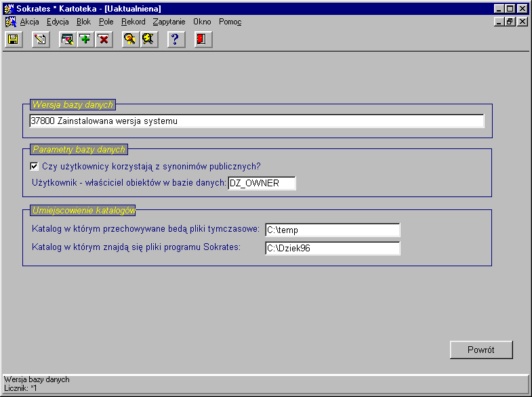
Task: Click the label 'Czy użytkownicy korzystają z synonimów publicznych?'
Action: (x=151, y=167)
